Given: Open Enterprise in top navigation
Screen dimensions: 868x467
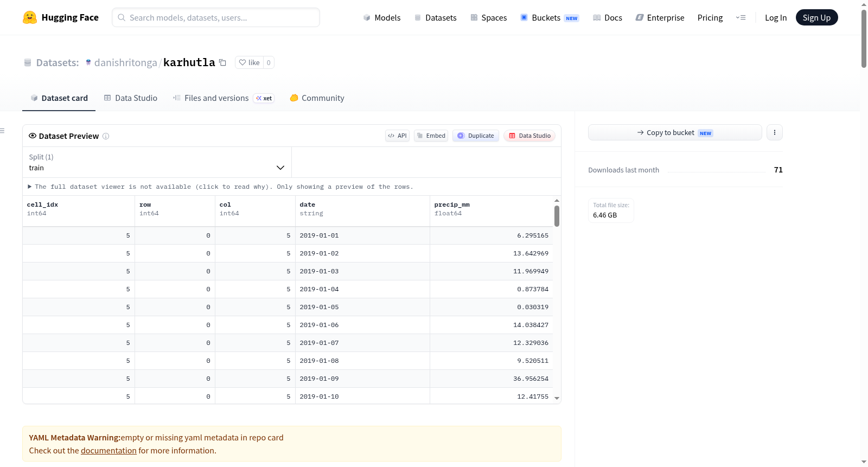Looking at the screenshot, I should (660, 17).
